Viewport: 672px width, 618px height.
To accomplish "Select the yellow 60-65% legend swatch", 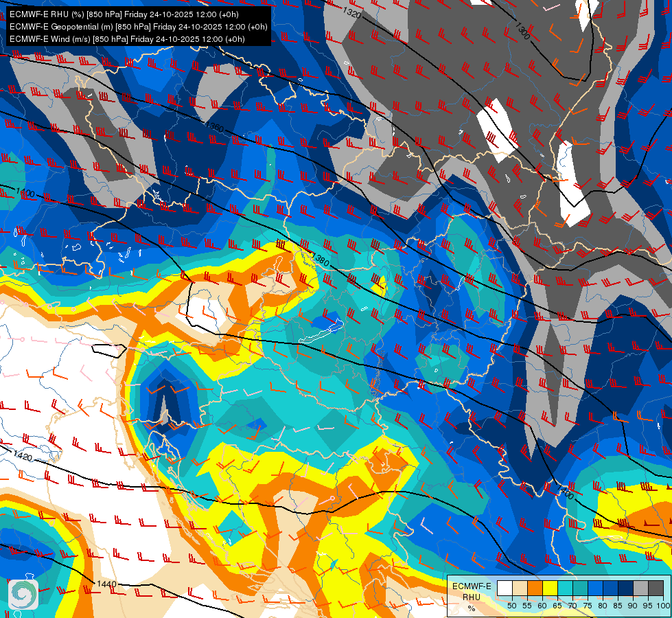I will (551, 588).
